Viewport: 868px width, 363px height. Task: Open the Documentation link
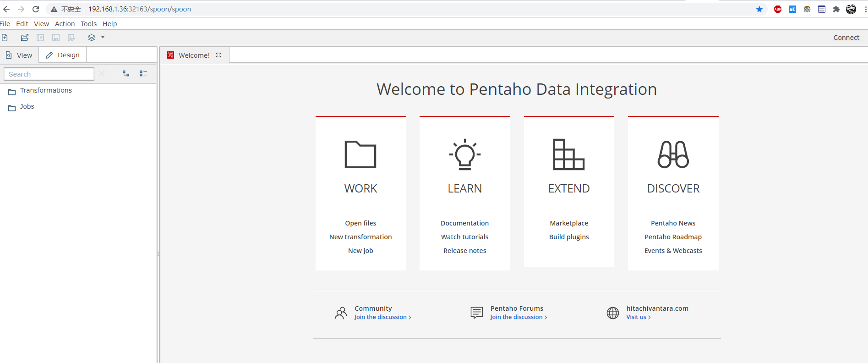[x=464, y=223]
